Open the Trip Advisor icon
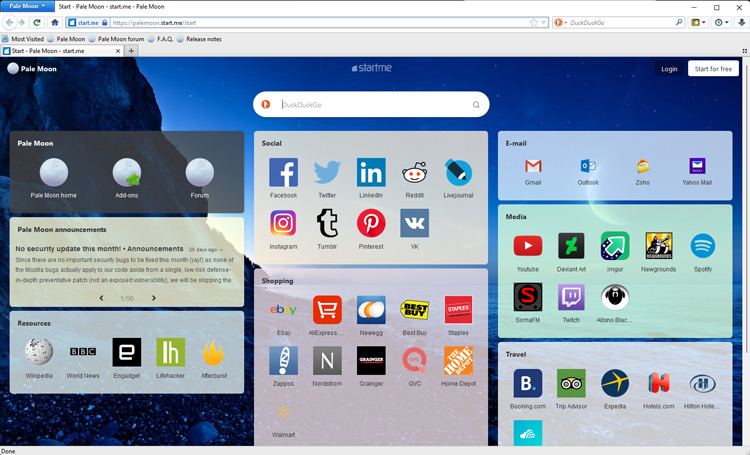Viewport: 750px width, 455px height. 571,383
